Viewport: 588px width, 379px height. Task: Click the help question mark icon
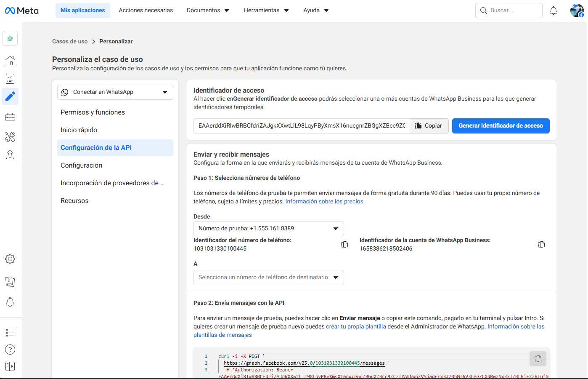point(10,350)
